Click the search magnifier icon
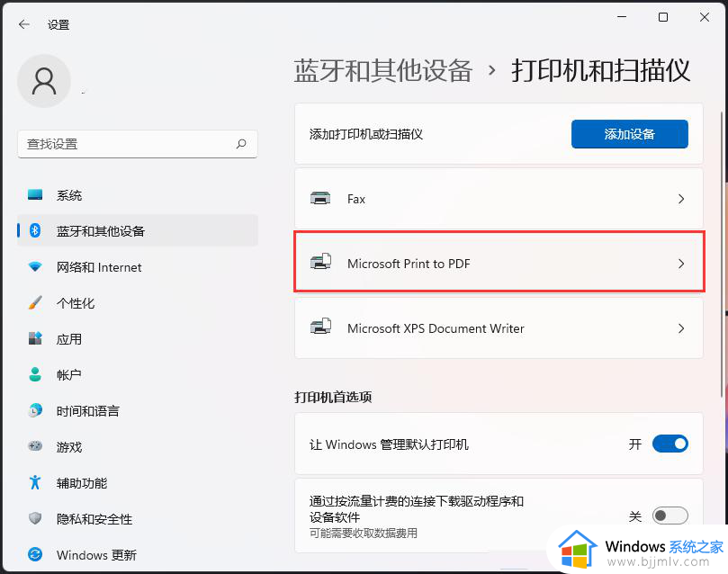This screenshot has width=728, height=574. [241, 144]
